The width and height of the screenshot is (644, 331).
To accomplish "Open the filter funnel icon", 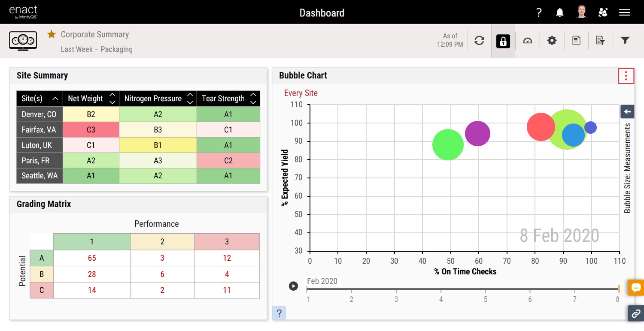I will [x=625, y=41].
